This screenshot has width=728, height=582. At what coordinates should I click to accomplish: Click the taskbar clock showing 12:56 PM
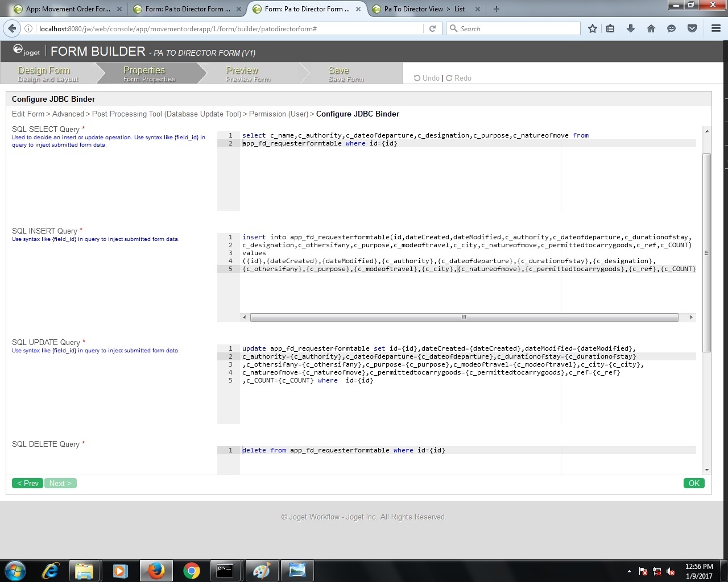coord(699,571)
